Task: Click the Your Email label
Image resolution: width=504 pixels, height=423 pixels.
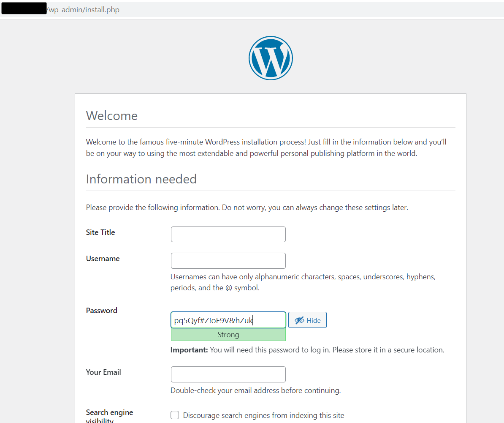Action: click(103, 372)
